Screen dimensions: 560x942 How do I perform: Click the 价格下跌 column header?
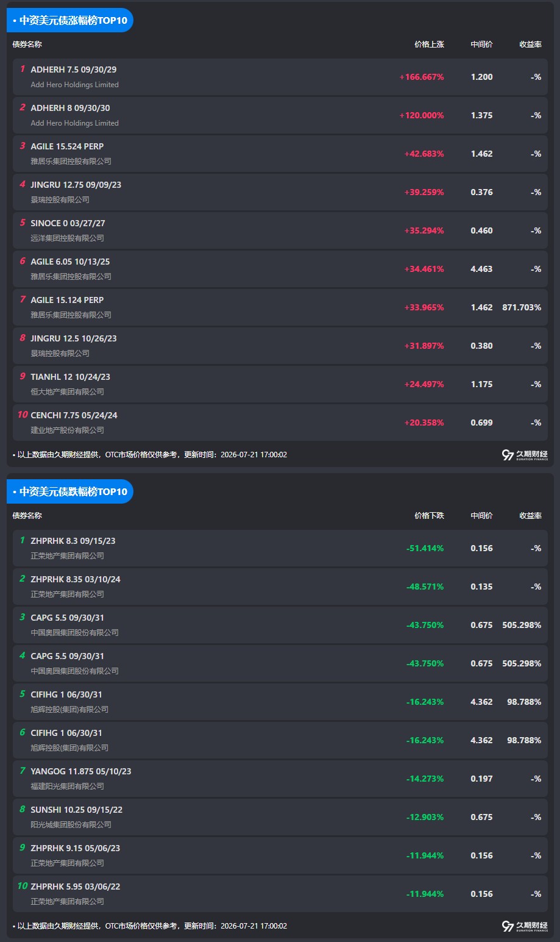pos(429,516)
